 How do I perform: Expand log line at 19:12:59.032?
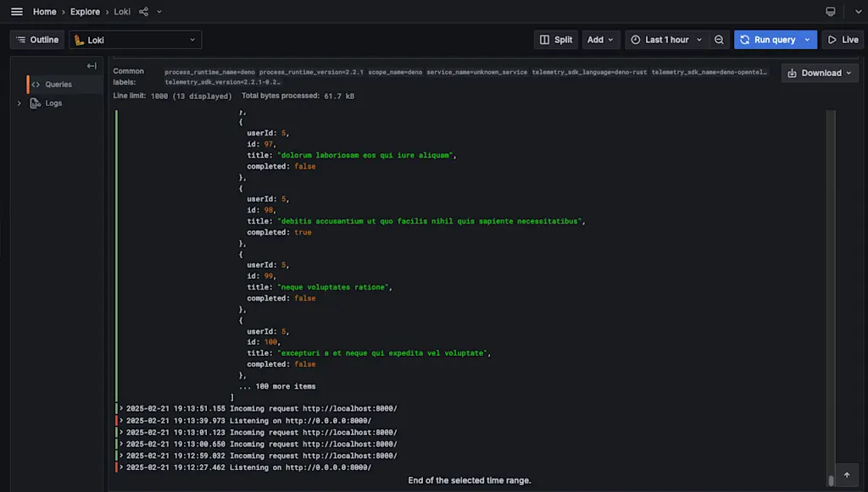coord(121,456)
